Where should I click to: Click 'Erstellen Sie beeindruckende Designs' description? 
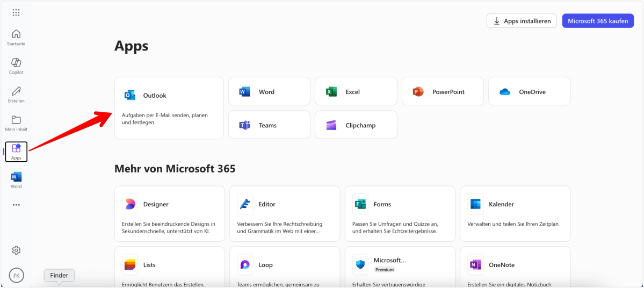pyautogui.click(x=169, y=228)
